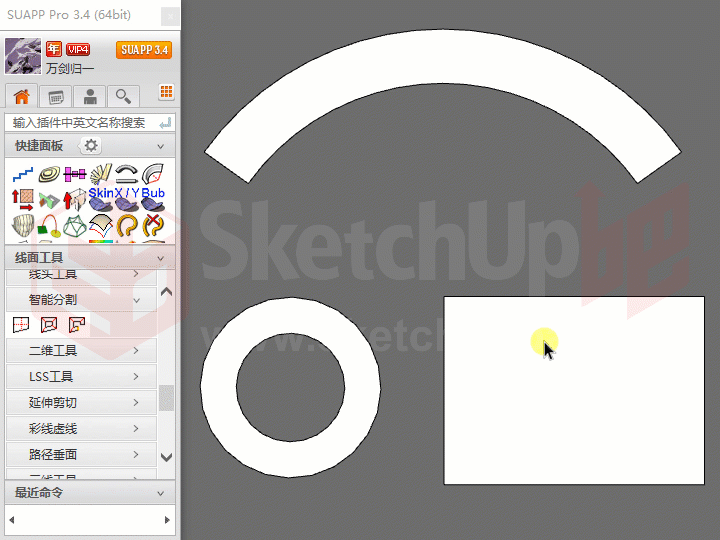This screenshot has width=720, height=540.
Task: Click the layered surface offset icon
Action: tap(101, 225)
